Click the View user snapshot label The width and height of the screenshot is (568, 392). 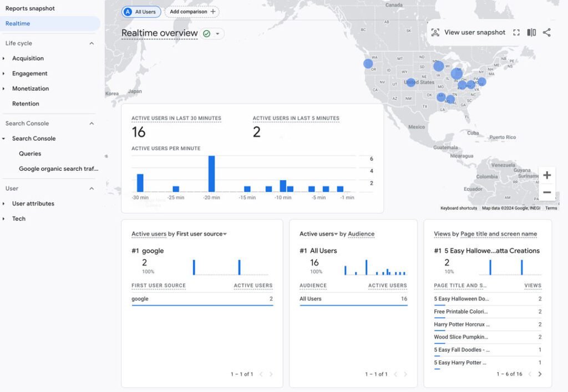475,33
